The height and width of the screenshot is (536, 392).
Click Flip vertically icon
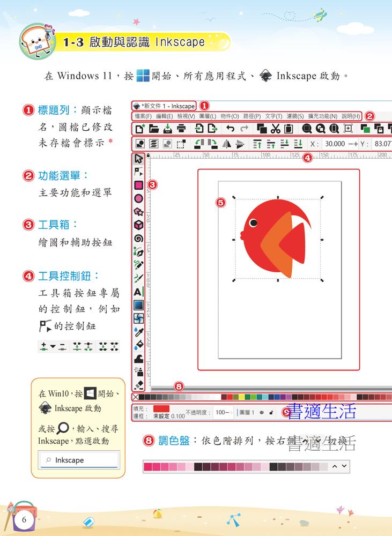click(x=240, y=144)
